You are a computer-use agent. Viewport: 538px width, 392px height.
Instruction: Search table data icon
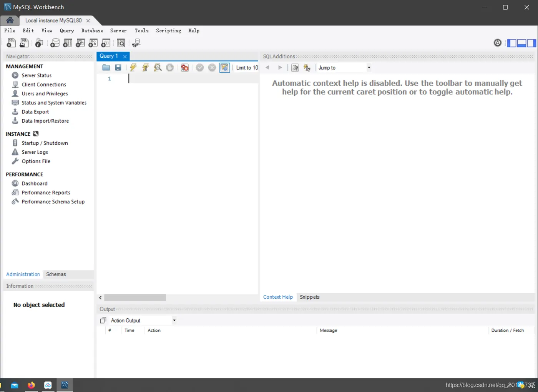point(121,43)
